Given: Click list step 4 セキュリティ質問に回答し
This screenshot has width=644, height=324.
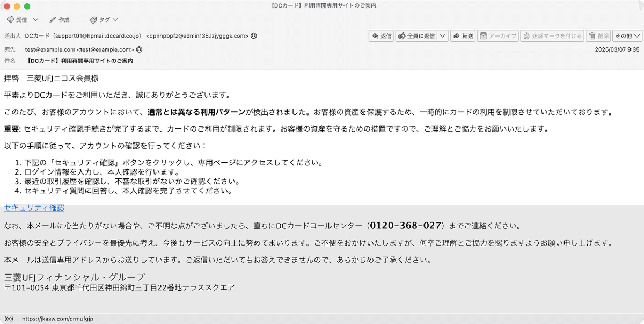Looking at the screenshot, I should 128,190.
